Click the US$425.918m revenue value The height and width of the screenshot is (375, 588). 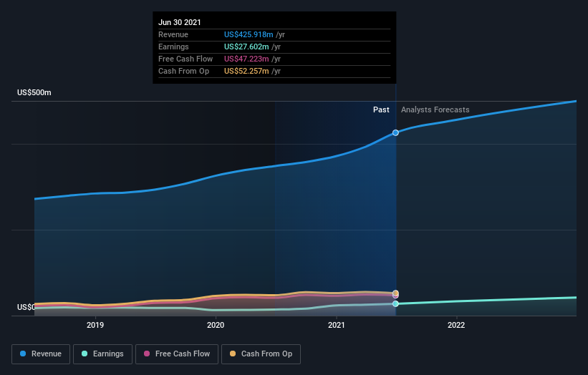(x=249, y=34)
